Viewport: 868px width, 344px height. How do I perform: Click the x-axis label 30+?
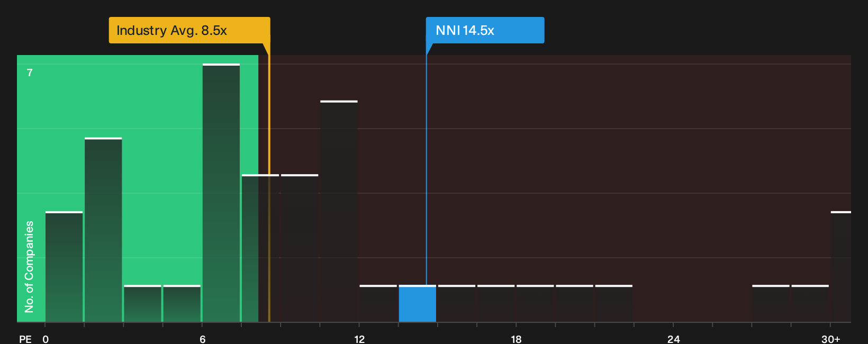point(830,339)
